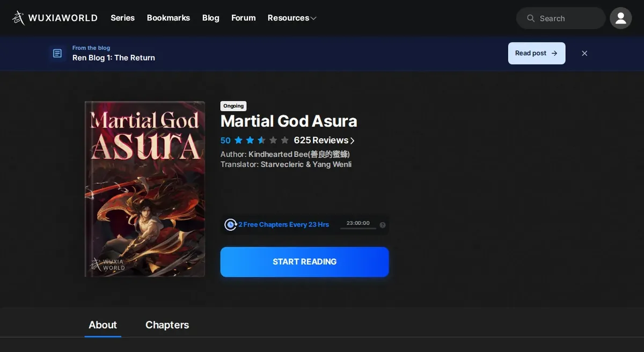The width and height of the screenshot is (644, 352).
Task: Open the Series menu item
Action: tap(122, 18)
